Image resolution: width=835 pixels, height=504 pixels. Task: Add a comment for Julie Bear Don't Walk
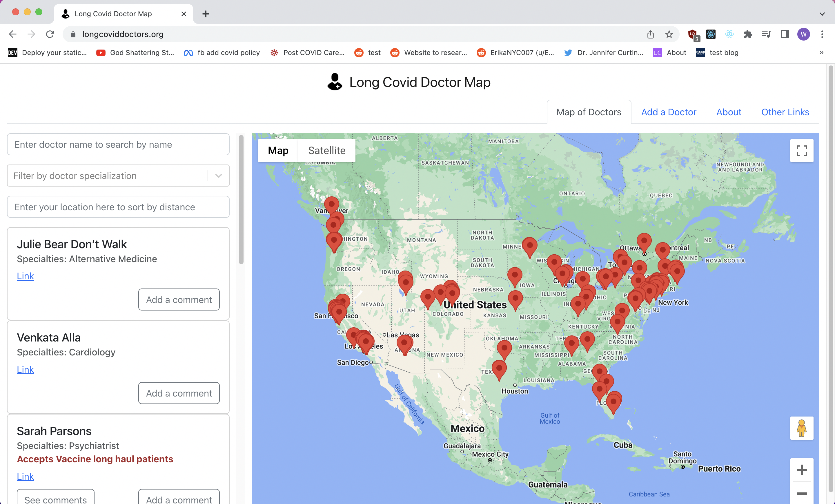point(179,300)
